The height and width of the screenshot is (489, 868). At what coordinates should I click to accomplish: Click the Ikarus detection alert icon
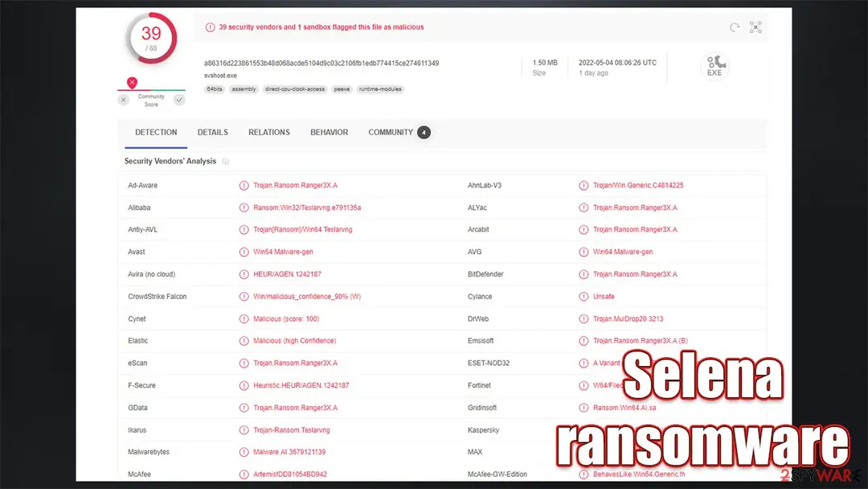[x=244, y=429]
